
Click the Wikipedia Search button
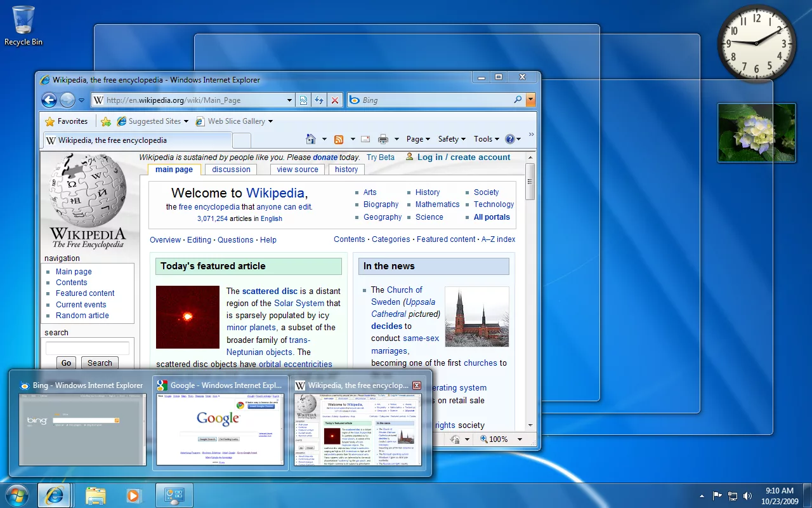100,363
